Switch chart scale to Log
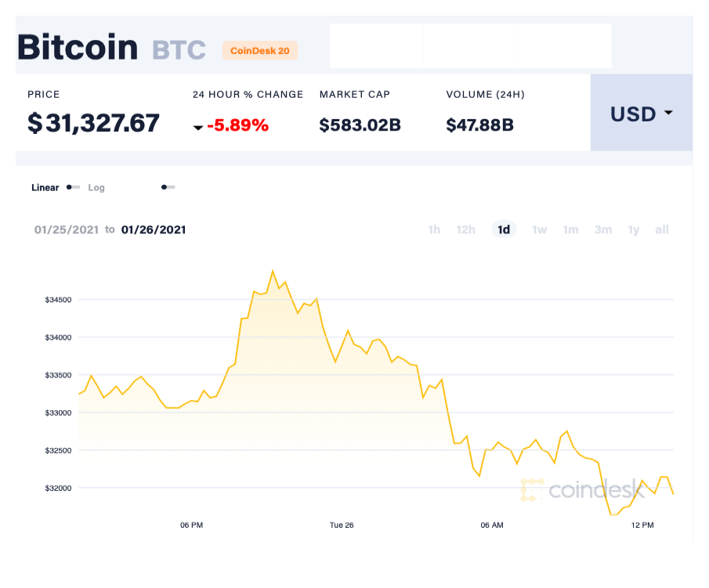This screenshot has height=588, width=709. [96, 188]
